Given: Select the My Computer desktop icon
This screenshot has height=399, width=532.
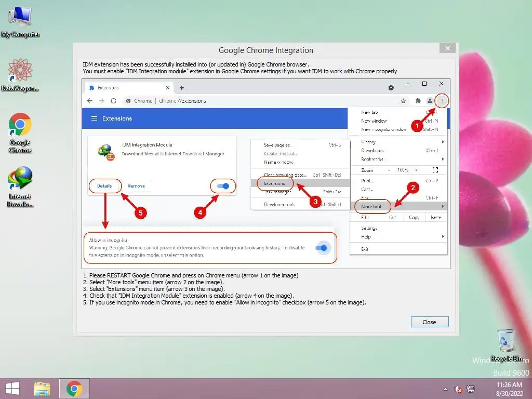Looking at the screenshot, I should (20, 22).
